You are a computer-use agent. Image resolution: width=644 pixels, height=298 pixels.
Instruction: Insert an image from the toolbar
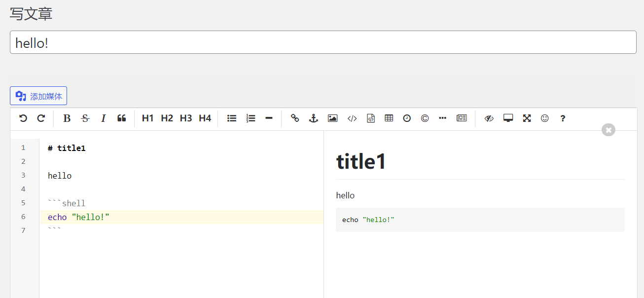pyautogui.click(x=333, y=118)
